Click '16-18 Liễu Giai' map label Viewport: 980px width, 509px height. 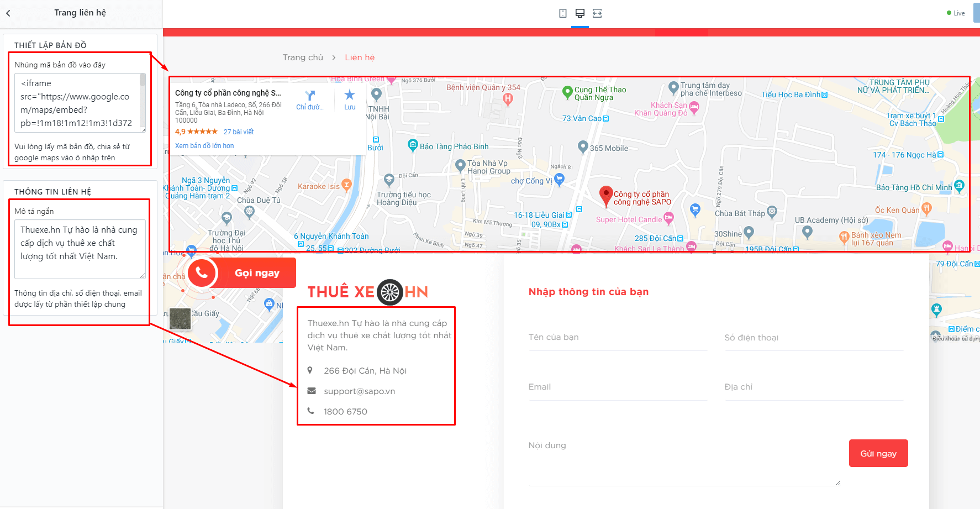pyautogui.click(x=539, y=215)
